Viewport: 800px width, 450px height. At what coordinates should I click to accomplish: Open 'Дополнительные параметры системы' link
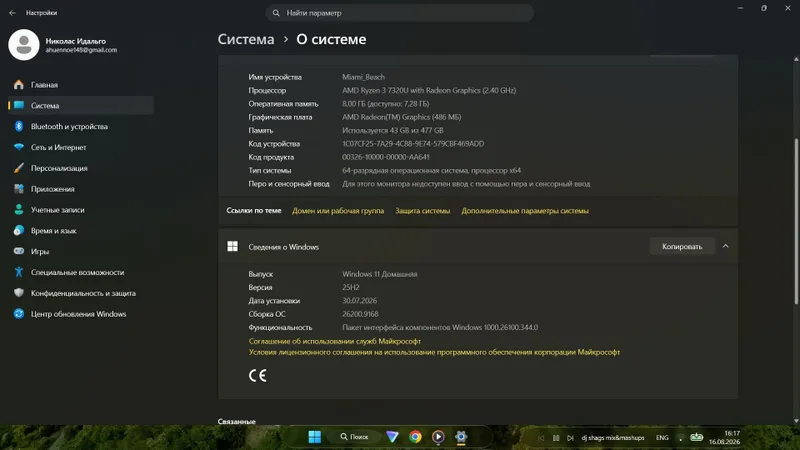click(x=525, y=211)
